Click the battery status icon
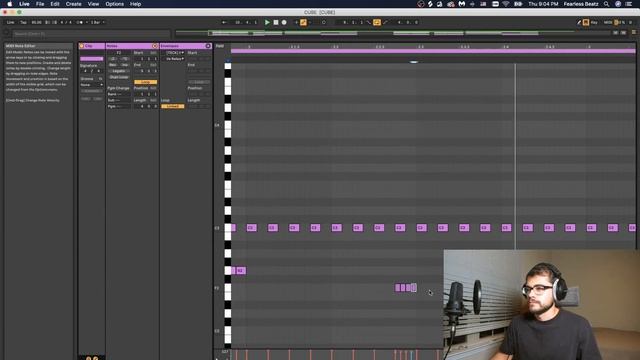The width and height of the screenshot is (640, 360). click(x=518, y=4)
